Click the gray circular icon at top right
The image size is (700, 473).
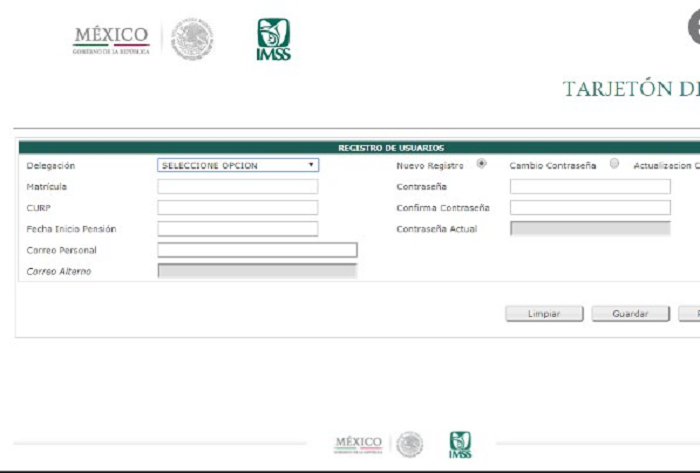[694, 30]
